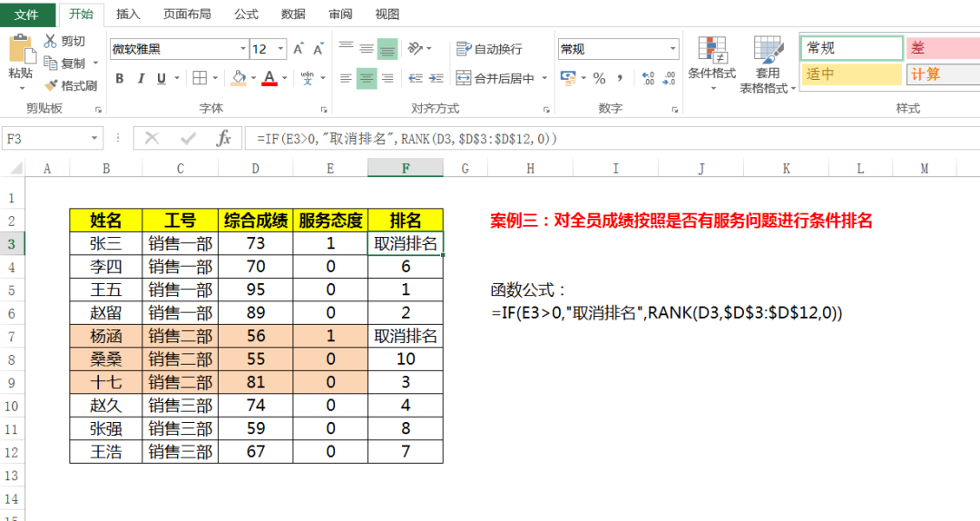Image resolution: width=980 pixels, height=521 pixels.
Task: Apply the 常规 cell style
Action: coord(851,48)
